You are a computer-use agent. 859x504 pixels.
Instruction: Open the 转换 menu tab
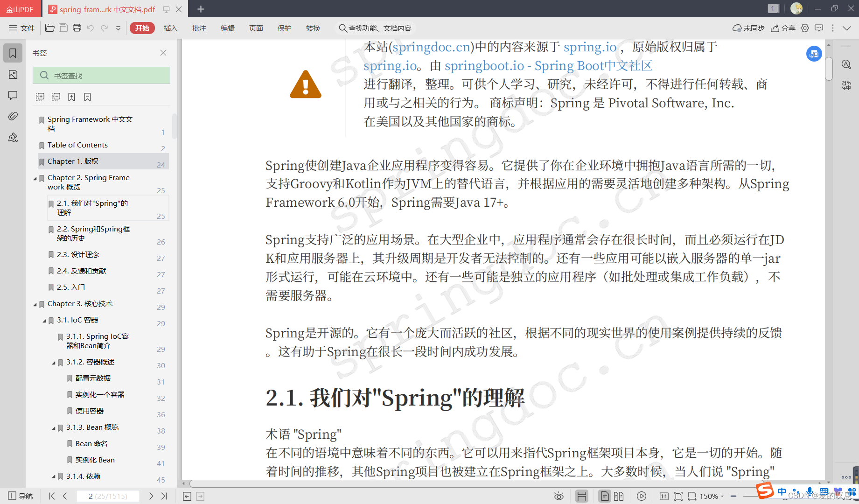313,28
